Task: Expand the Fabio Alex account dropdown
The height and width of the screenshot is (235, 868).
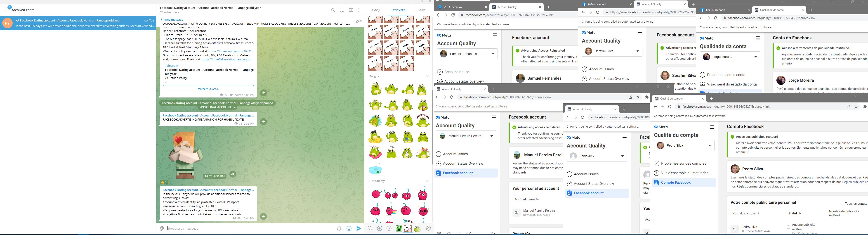Action: pos(597,156)
